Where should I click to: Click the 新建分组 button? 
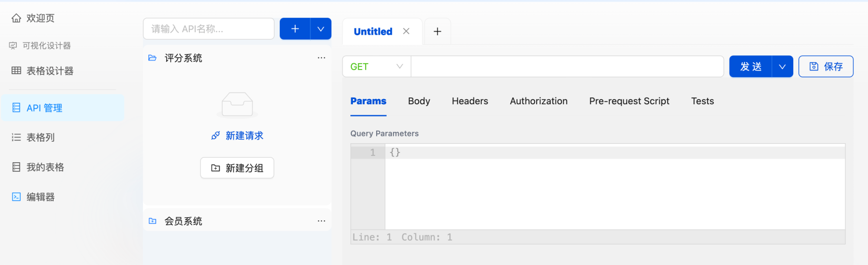[237, 168]
